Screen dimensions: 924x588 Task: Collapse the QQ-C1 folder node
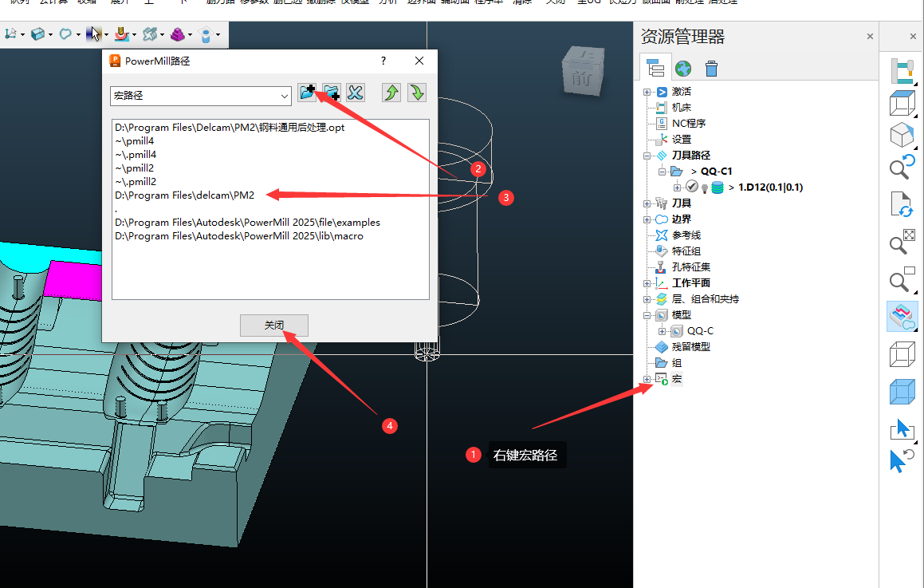coord(663,172)
